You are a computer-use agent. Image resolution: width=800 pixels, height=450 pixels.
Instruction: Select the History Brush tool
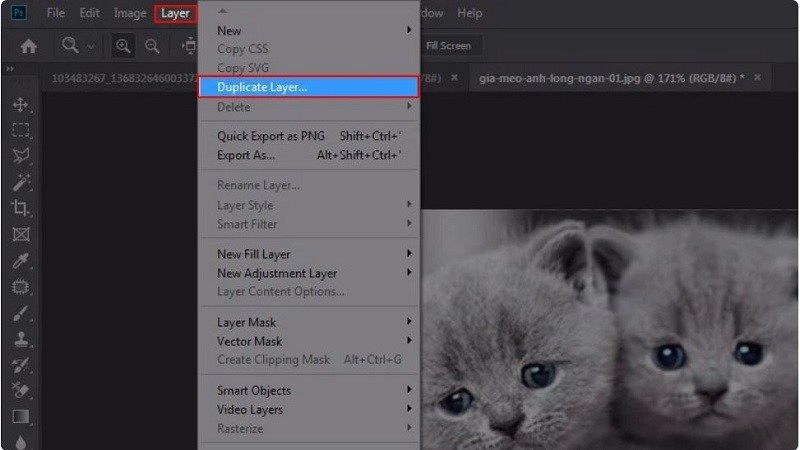(21, 365)
